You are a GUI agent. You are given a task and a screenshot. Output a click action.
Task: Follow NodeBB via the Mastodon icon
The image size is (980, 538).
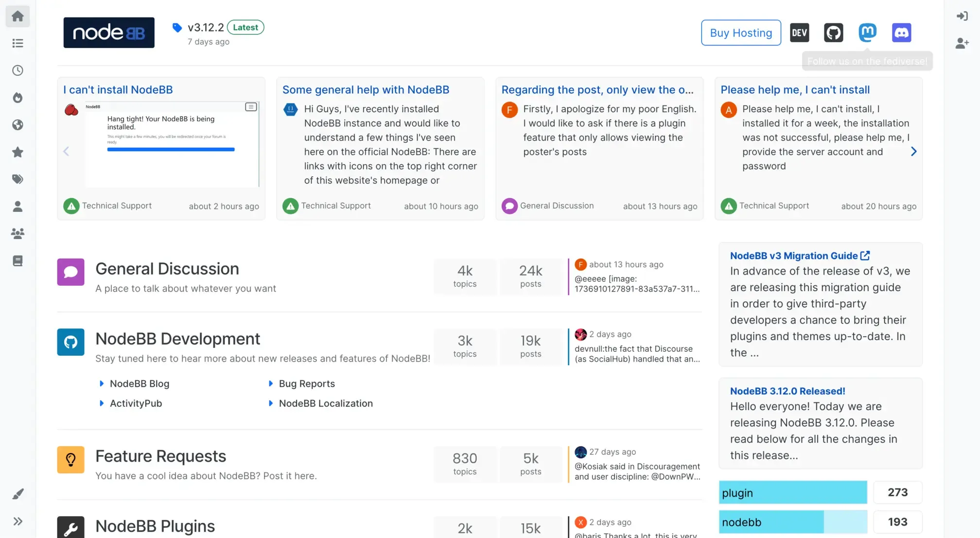click(x=867, y=32)
